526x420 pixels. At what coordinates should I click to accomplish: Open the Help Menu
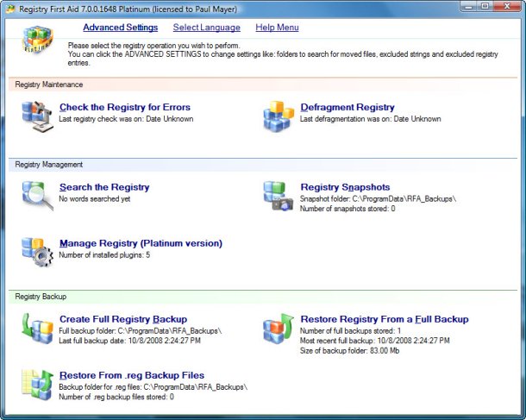277,28
